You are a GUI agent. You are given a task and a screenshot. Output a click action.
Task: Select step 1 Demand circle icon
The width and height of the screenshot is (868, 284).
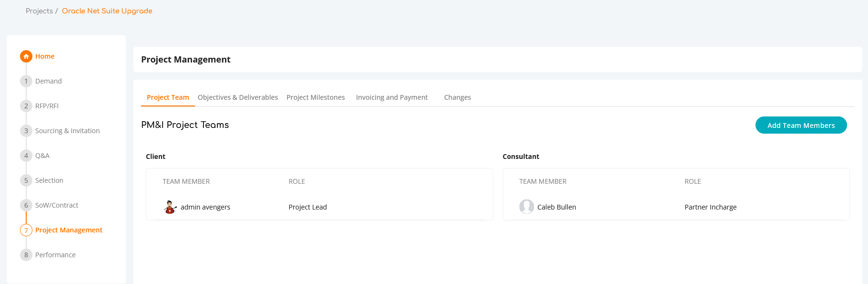pos(26,81)
